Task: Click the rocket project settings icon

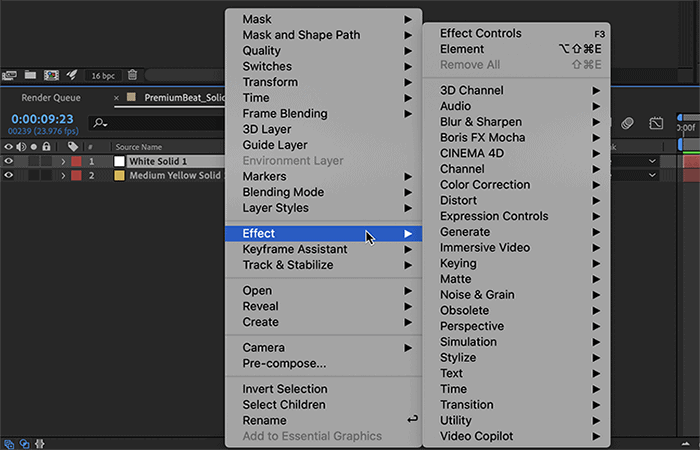Action: tap(72, 75)
